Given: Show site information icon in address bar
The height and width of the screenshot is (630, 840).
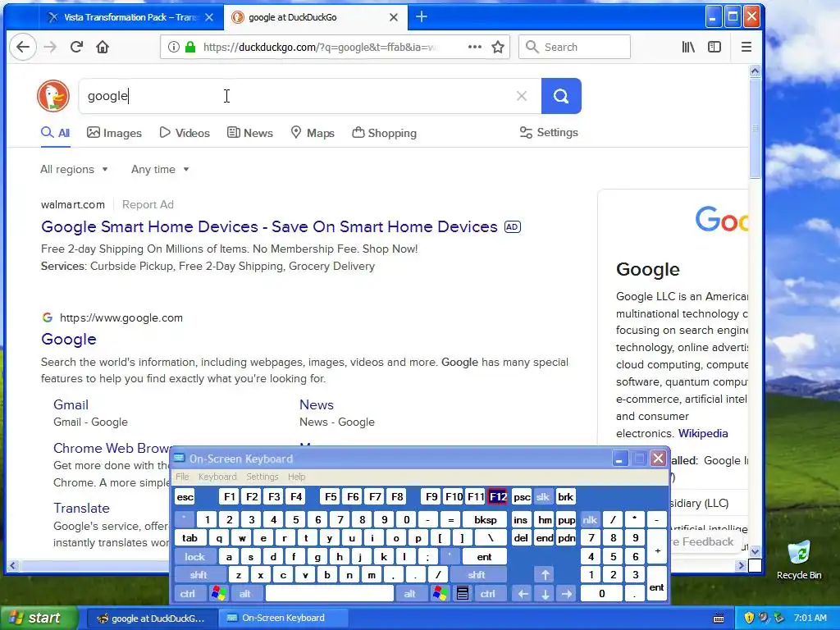Looking at the screenshot, I should 173,47.
